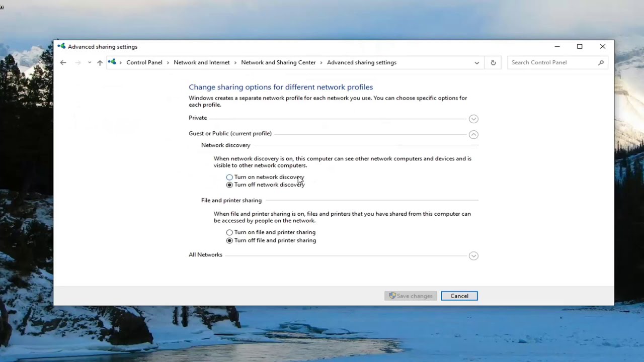Expand the Private profile section

tap(473, 119)
